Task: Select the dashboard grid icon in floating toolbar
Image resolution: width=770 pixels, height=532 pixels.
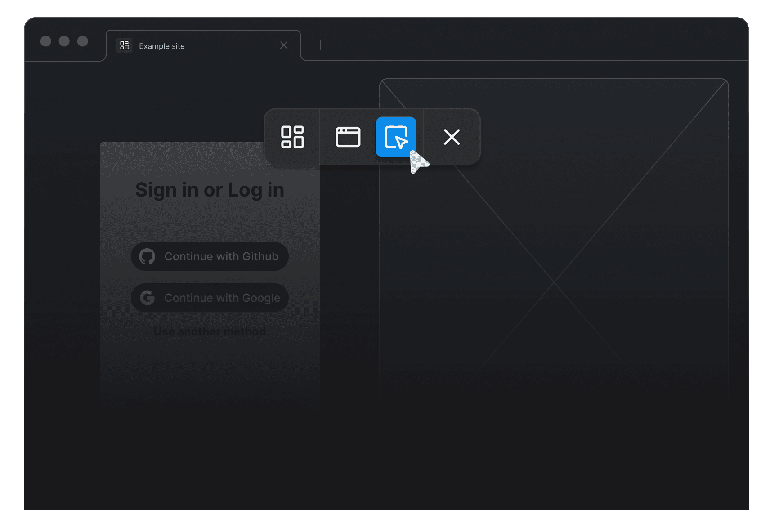Action: 292,137
